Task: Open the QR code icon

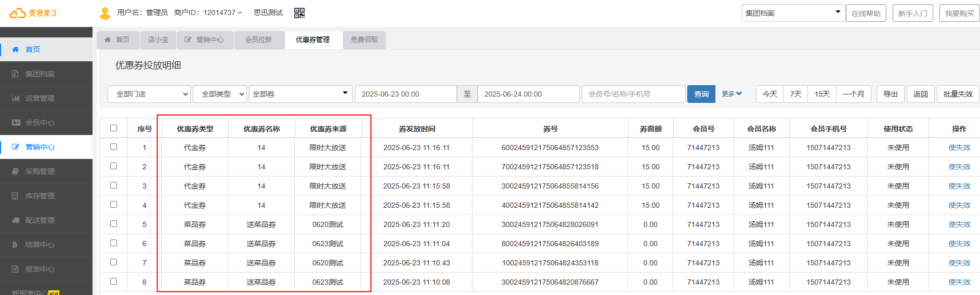Action: (x=299, y=13)
